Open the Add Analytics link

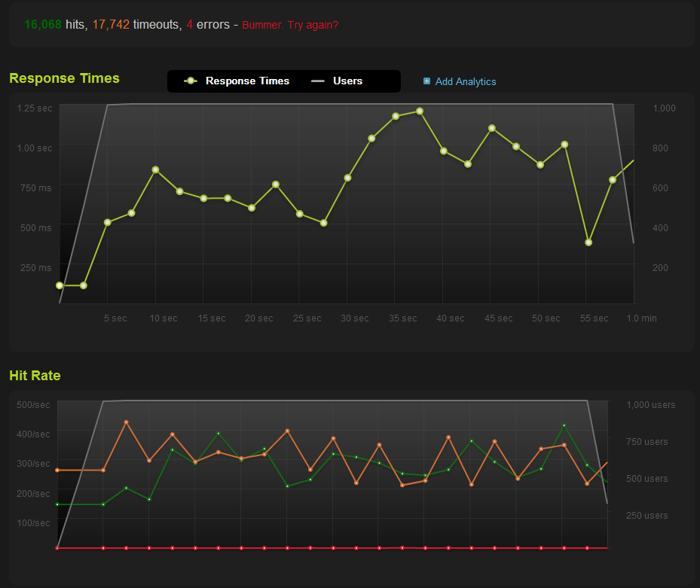tap(466, 81)
